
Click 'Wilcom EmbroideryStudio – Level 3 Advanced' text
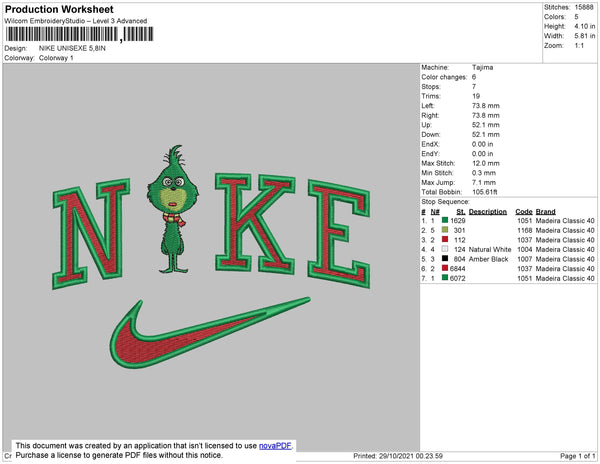pos(76,21)
